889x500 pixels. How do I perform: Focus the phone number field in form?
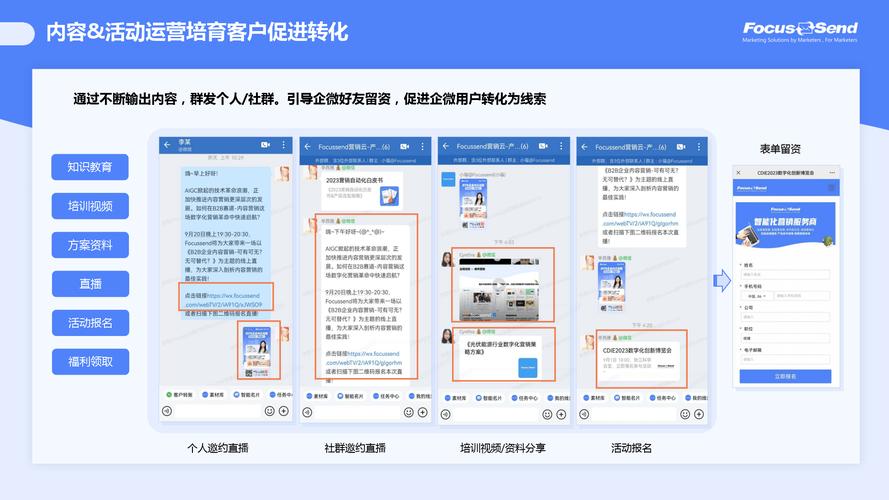[801, 296]
